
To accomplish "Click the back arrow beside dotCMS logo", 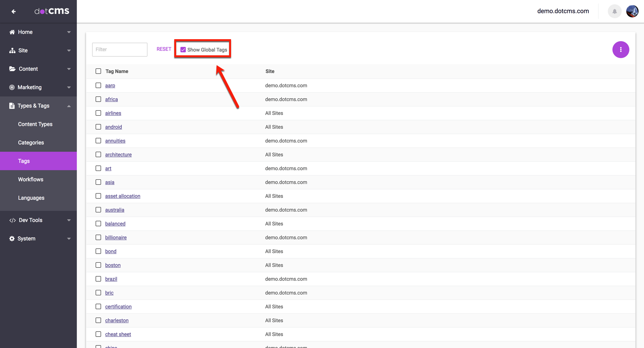I will point(13,12).
